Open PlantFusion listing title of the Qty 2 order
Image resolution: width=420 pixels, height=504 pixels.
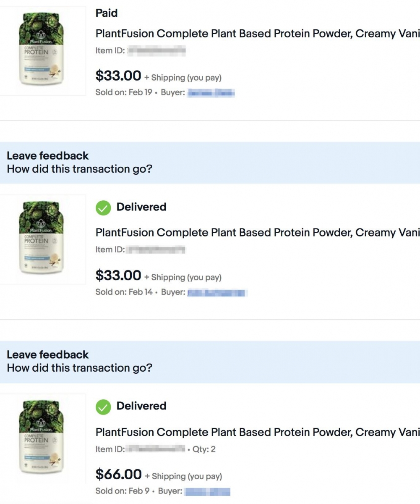[x=257, y=432]
